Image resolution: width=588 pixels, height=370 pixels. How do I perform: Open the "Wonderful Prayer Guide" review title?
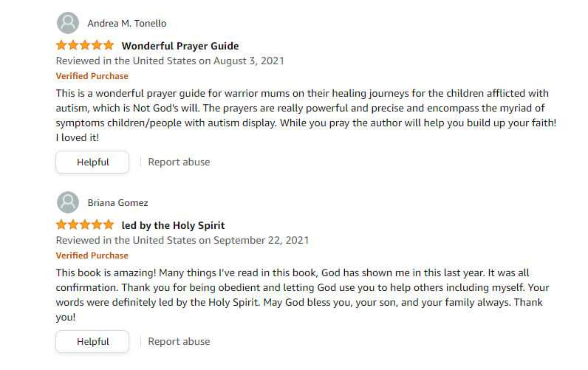tap(180, 46)
